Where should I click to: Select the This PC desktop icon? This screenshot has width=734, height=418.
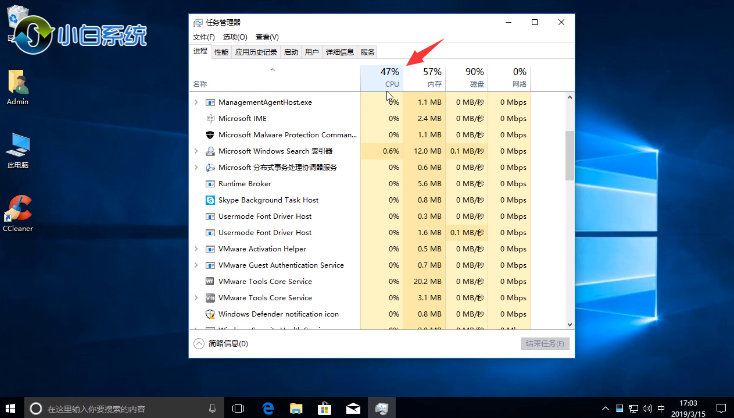(18, 151)
